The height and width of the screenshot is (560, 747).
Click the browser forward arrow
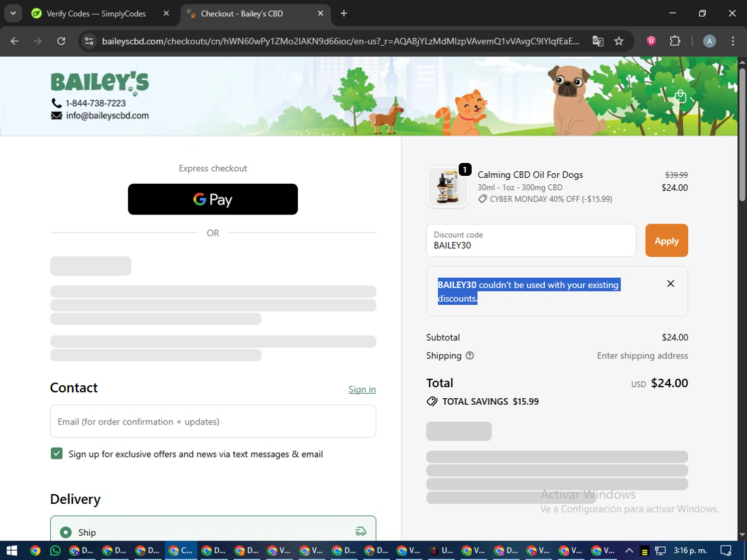[x=38, y=41]
